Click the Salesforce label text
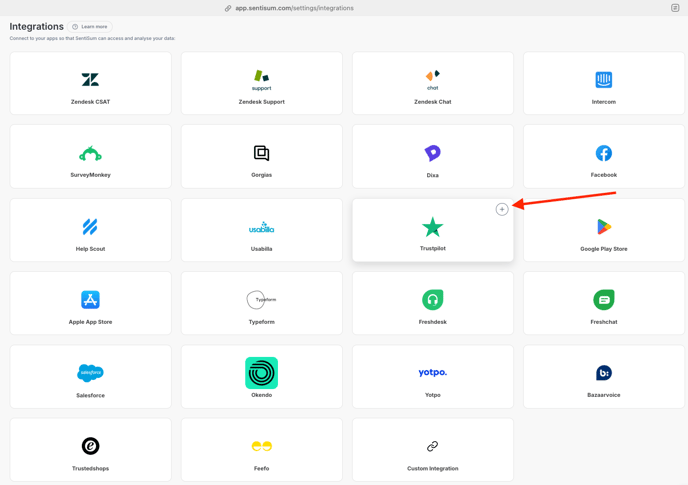The width and height of the screenshot is (688, 485). pos(90,395)
